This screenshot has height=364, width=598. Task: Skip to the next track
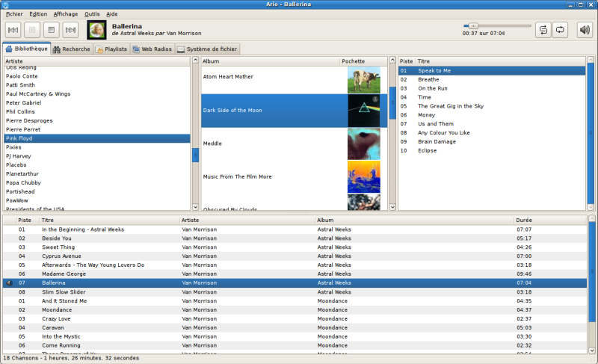coord(70,30)
